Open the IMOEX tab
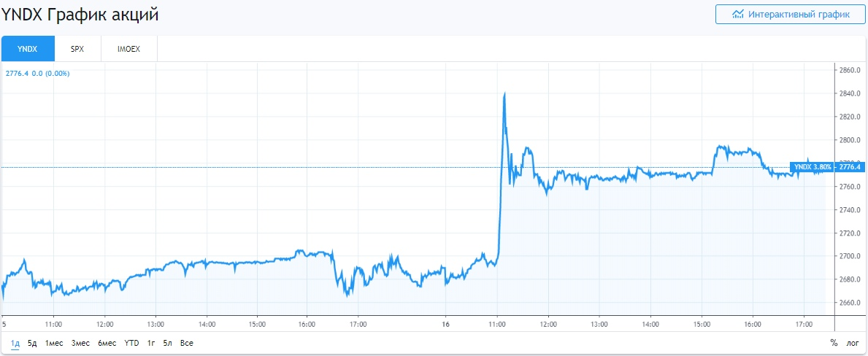 point(128,49)
